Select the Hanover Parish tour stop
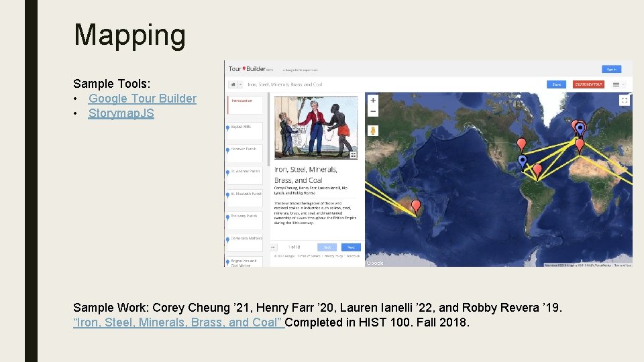This screenshot has width=644, height=362. click(245, 154)
